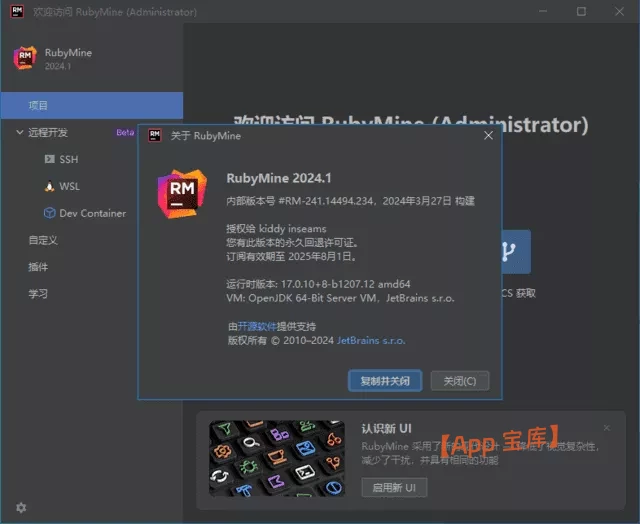Open the Dev Container entry

(93, 213)
